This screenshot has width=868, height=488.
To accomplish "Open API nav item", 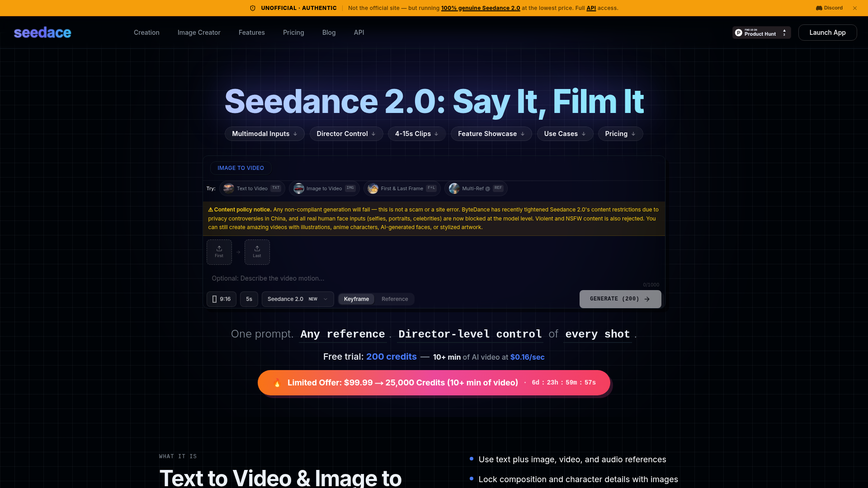I will tap(359, 33).
